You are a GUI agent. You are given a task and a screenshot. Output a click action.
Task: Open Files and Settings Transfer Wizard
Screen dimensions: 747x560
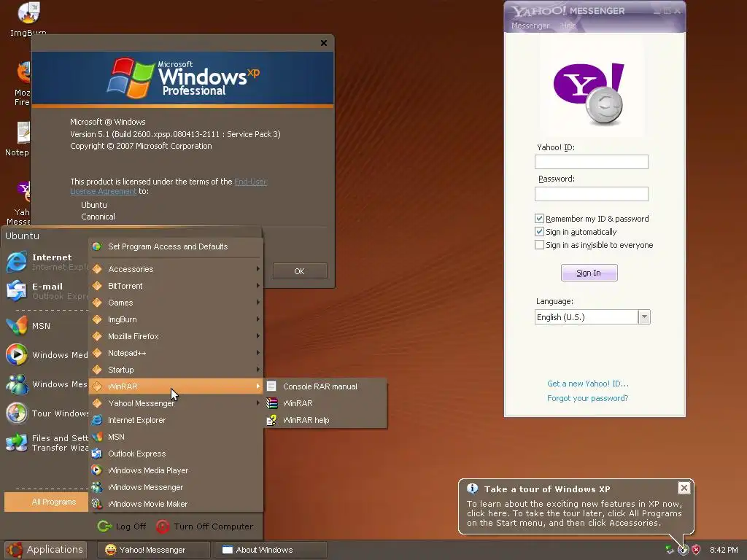click(17, 443)
